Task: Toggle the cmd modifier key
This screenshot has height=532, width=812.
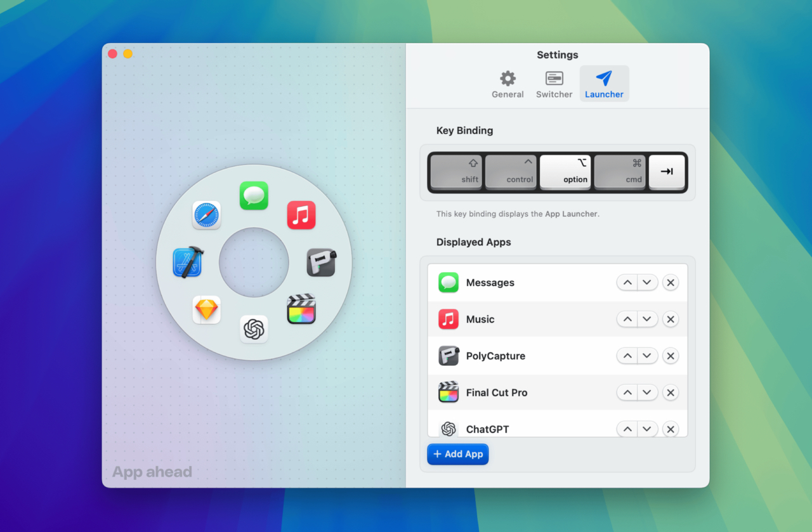Action: pyautogui.click(x=620, y=172)
